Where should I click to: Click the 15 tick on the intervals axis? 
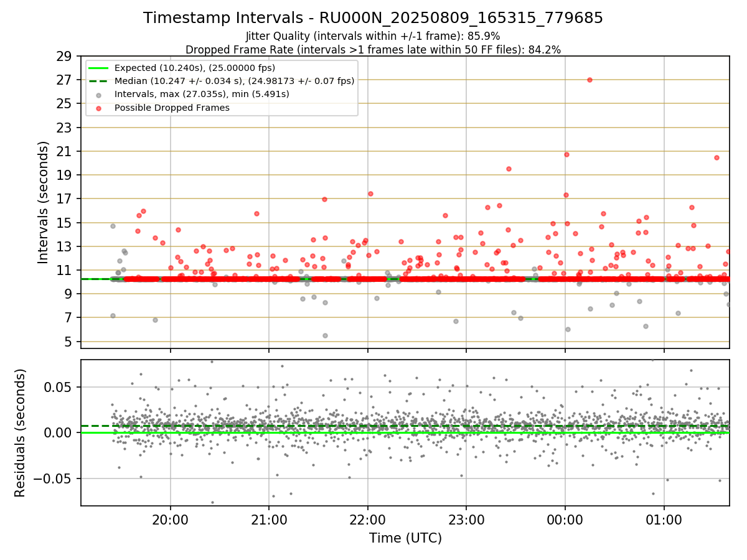coord(65,223)
